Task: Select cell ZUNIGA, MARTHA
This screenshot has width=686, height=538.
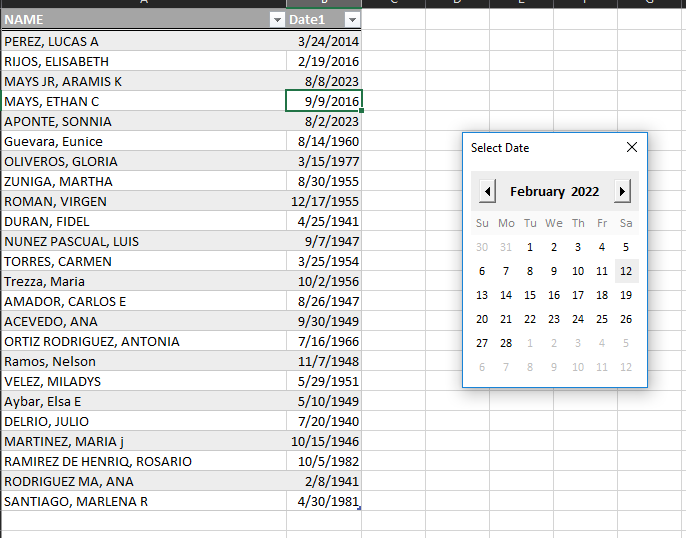Action: point(144,182)
